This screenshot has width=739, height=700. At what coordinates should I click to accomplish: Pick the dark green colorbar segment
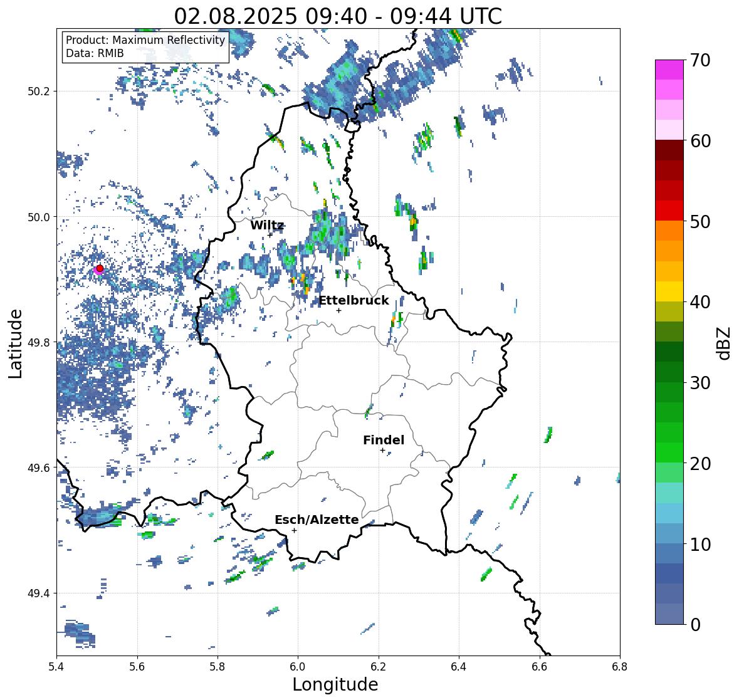tap(669, 352)
